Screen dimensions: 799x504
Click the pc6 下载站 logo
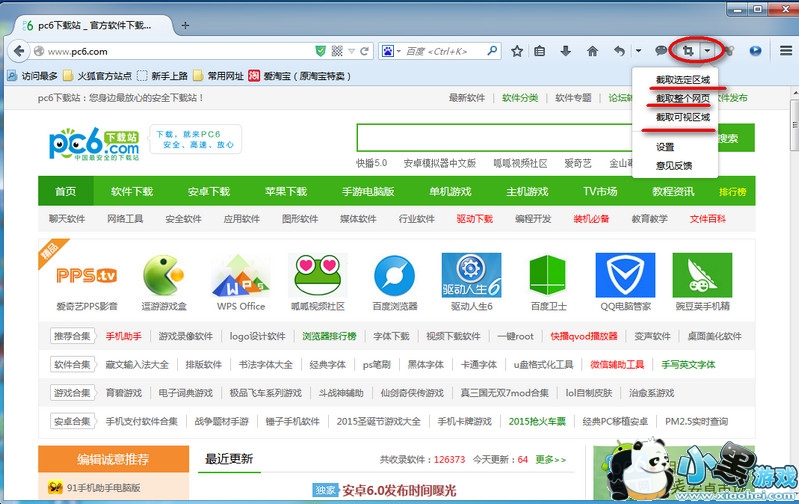point(94,144)
